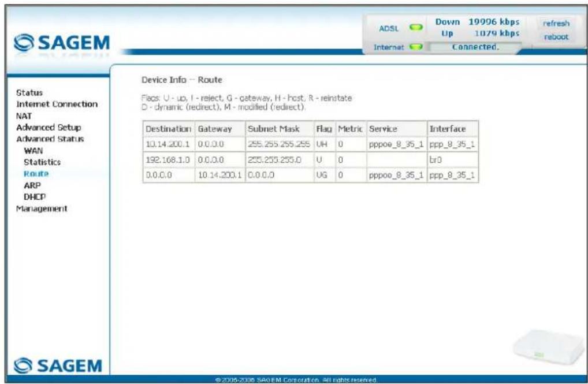
Task: Click the Interface column header
Action: tap(453, 129)
